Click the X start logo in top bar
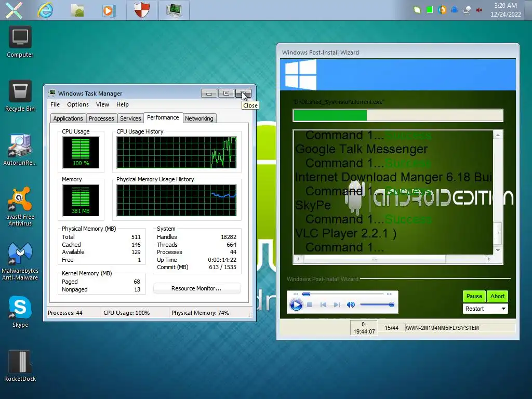This screenshot has height=399, width=532. pyautogui.click(x=14, y=10)
